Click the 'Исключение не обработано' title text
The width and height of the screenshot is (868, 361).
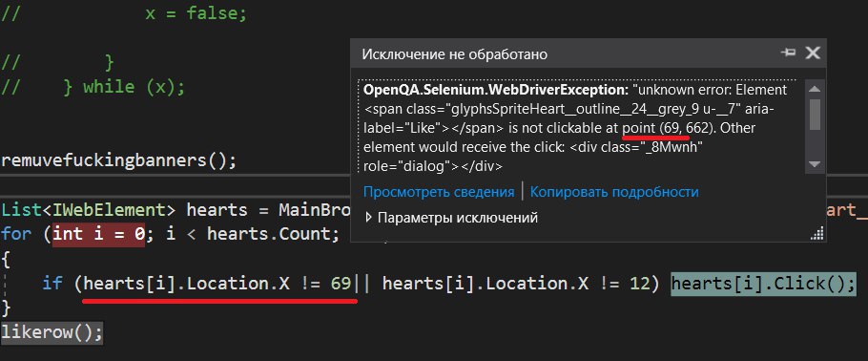tap(454, 53)
